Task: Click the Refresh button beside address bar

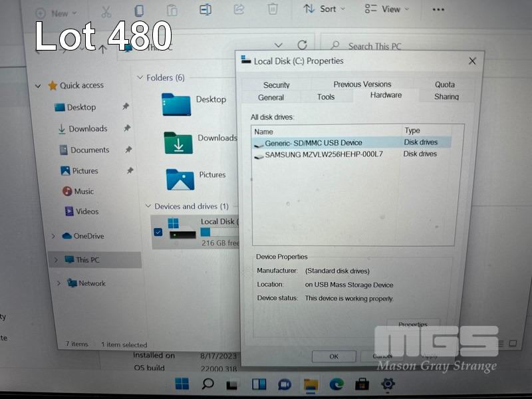Action: (302, 45)
